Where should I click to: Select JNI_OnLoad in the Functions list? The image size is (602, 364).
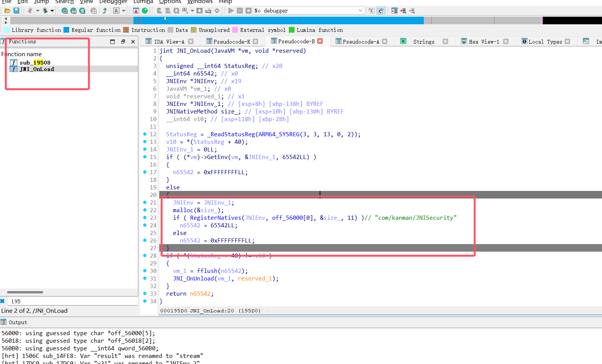click(x=36, y=69)
